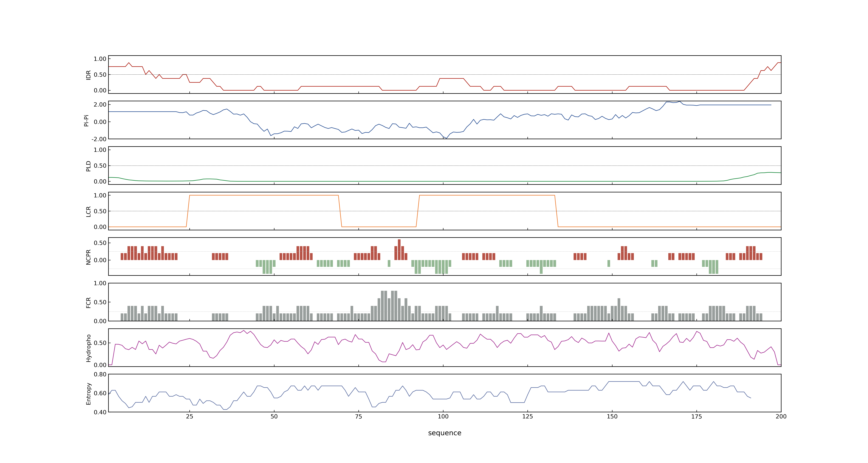
Task: Click the 2.00 tick on Pi-Pi axis
Action: pos(100,104)
